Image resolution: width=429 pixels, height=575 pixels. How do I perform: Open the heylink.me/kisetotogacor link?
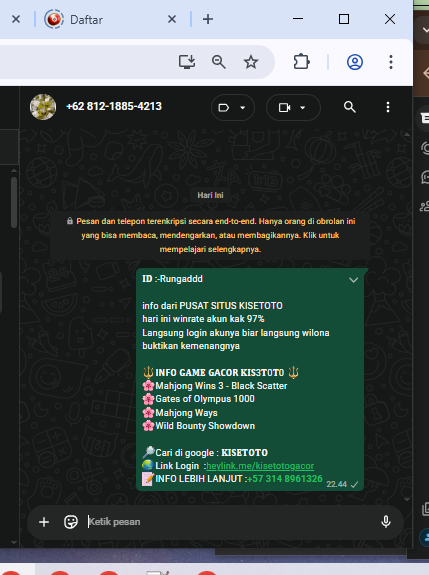coord(260,466)
